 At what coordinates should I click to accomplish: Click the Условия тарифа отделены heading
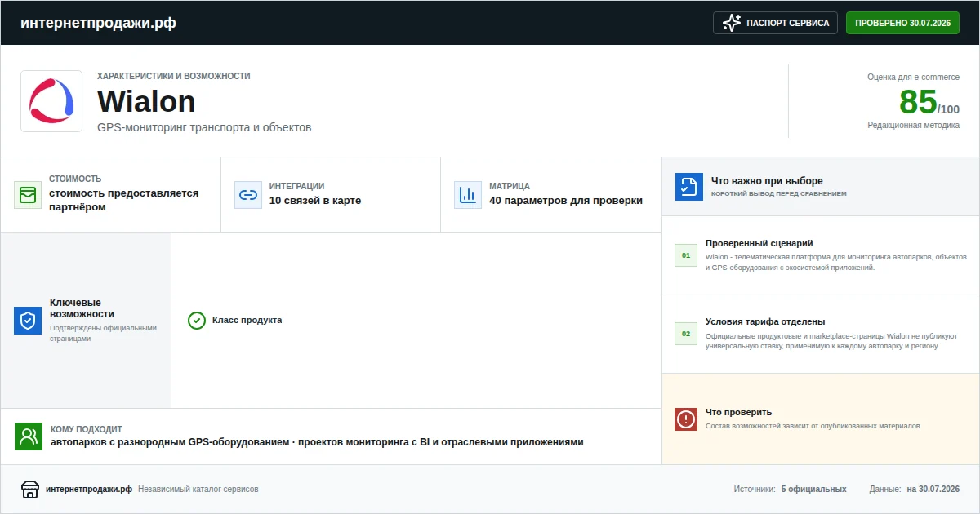[x=765, y=321]
